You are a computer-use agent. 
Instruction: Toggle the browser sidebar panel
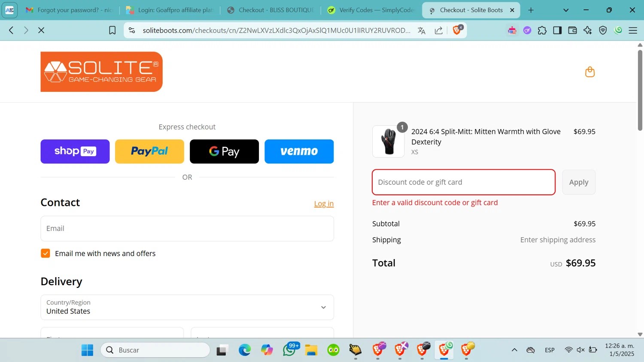coord(557,30)
